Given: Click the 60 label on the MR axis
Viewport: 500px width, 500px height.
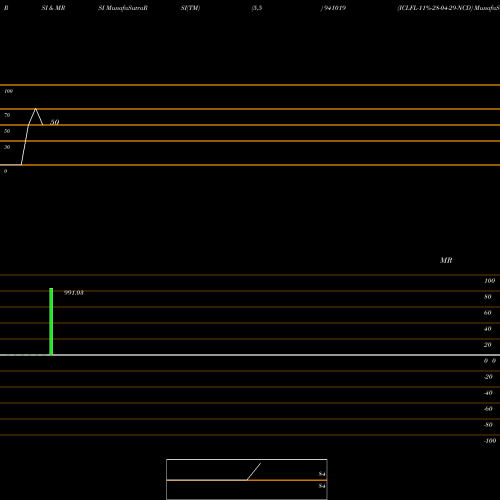Looking at the screenshot, I should [x=488, y=313].
